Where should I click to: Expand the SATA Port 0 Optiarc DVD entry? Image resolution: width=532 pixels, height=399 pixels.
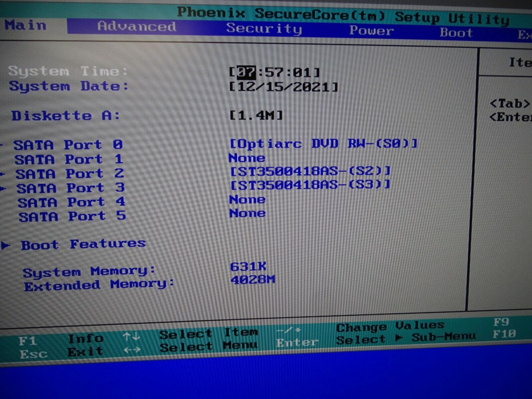pos(323,144)
